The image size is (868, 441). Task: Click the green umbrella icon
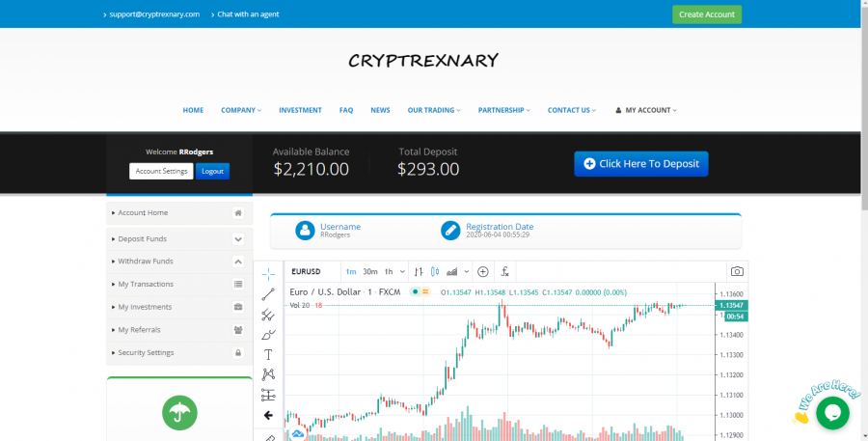[x=179, y=413]
